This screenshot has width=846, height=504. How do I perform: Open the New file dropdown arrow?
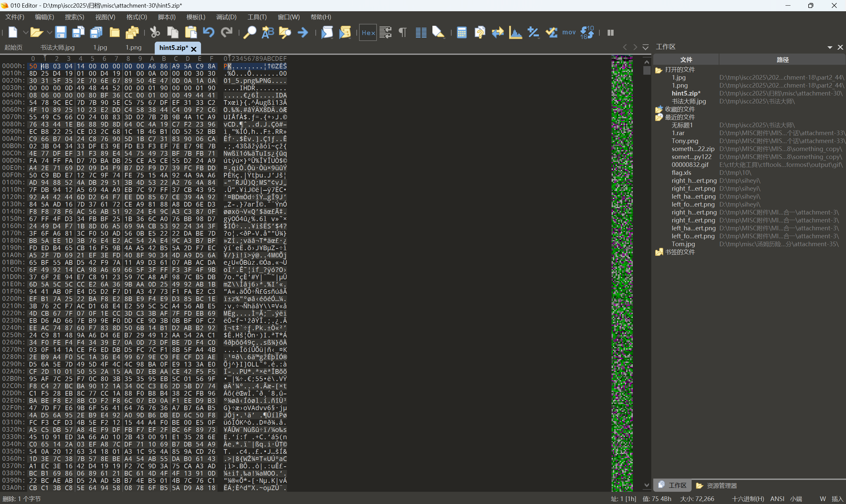coord(25,33)
